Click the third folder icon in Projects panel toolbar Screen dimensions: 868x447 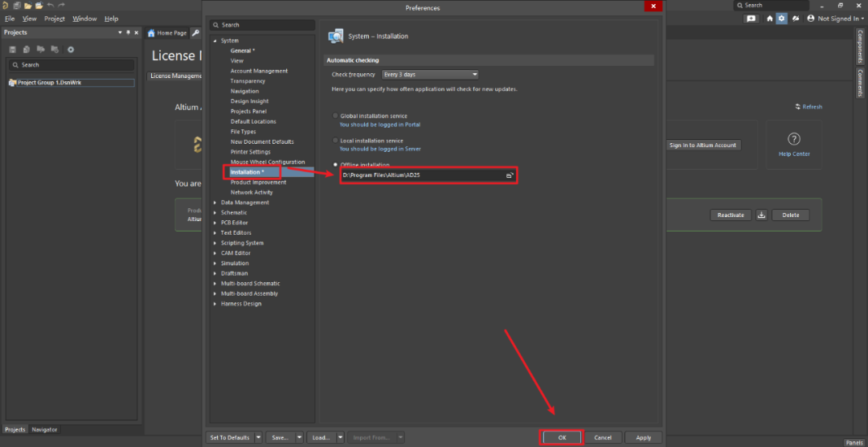[40, 49]
